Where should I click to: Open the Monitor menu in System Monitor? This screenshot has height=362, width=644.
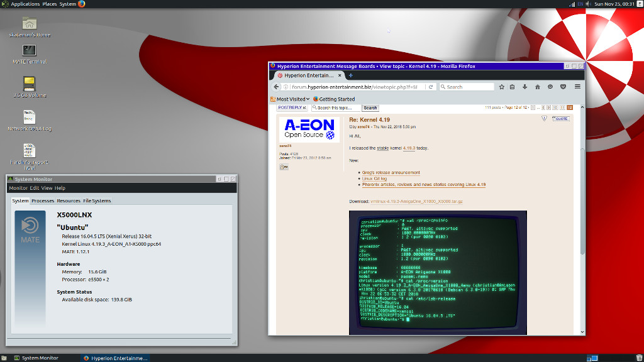(18, 188)
